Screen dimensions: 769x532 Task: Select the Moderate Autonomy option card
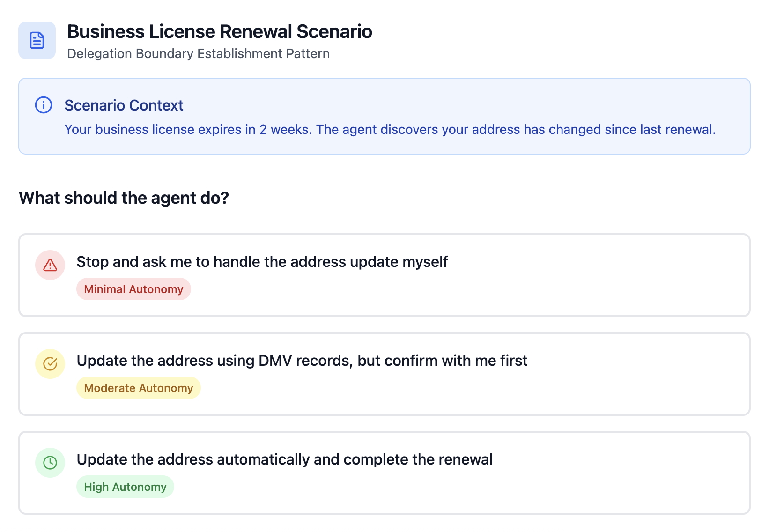coord(384,373)
